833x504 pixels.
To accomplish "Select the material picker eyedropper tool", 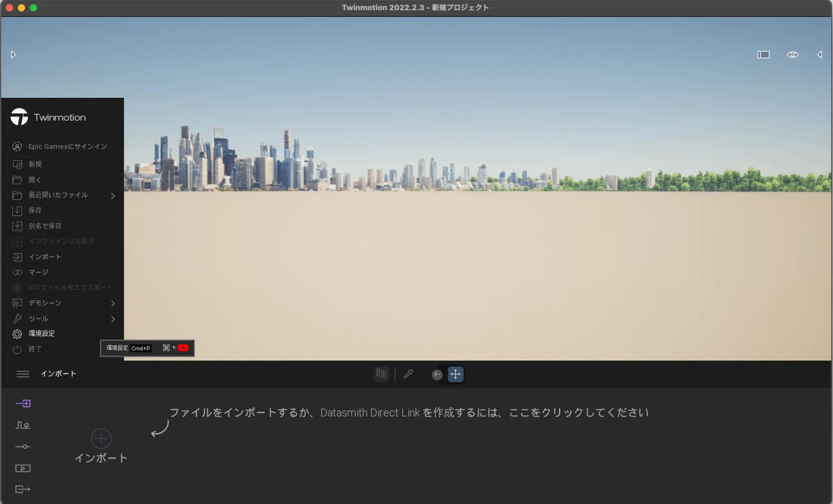I will [409, 374].
